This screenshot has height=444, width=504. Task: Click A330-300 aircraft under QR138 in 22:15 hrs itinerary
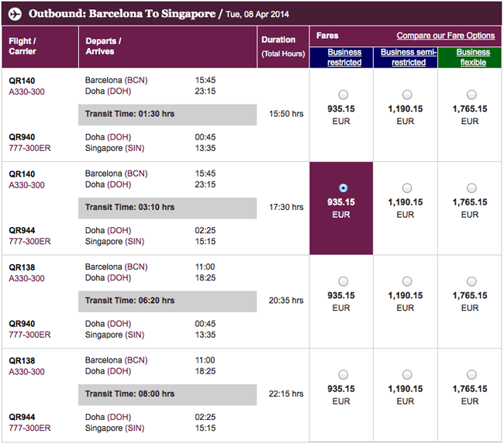26,372
